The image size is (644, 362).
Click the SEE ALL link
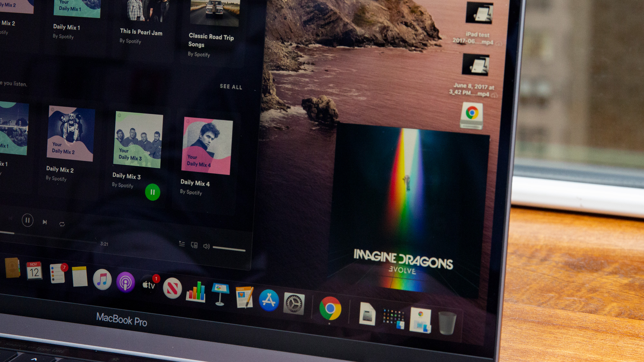click(231, 87)
